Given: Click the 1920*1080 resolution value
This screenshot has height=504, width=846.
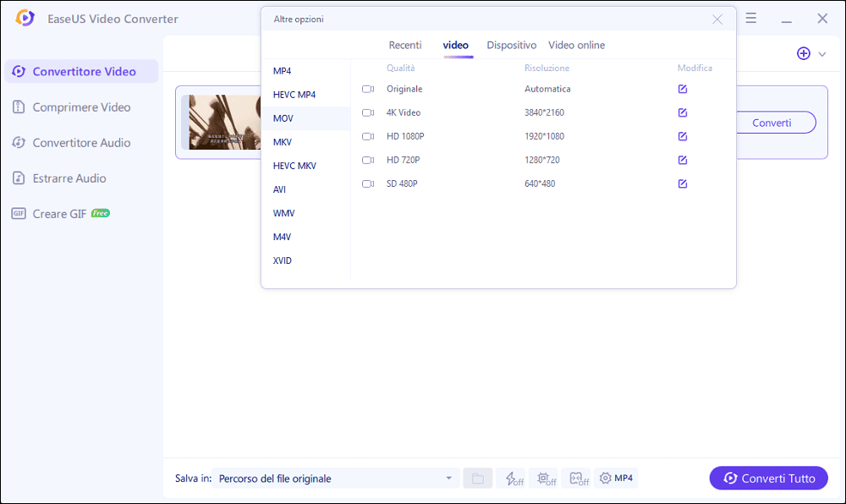Looking at the screenshot, I should pyautogui.click(x=544, y=136).
